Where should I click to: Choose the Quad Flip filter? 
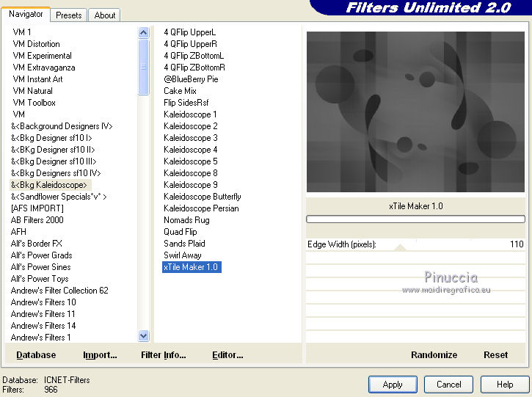181,232
